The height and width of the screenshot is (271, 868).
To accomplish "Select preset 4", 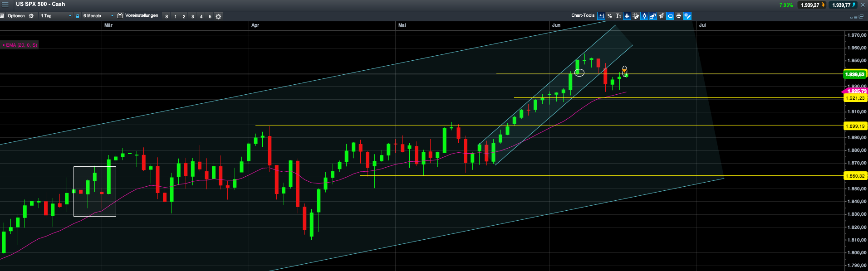I will pyautogui.click(x=201, y=16).
